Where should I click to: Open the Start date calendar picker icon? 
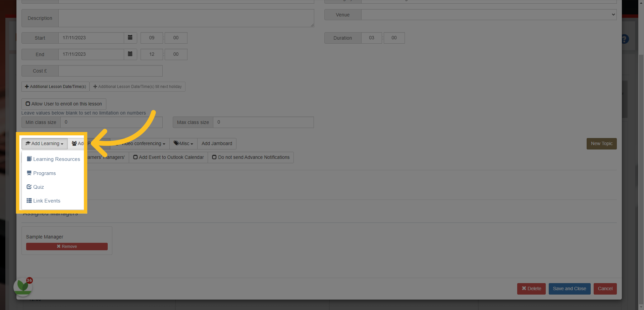point(130,38)
